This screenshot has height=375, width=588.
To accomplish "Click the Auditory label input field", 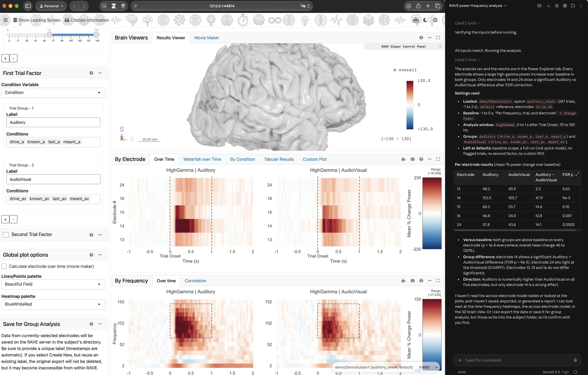I will pyautogui.click(x=53, y=122).
